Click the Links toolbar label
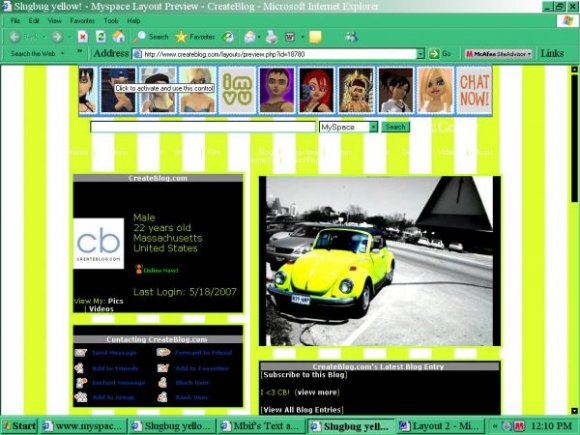580x435 pixels. point(552,53)
